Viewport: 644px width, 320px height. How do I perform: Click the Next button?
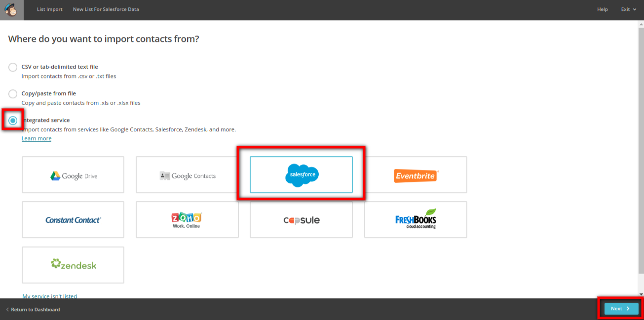click(621, 309)
